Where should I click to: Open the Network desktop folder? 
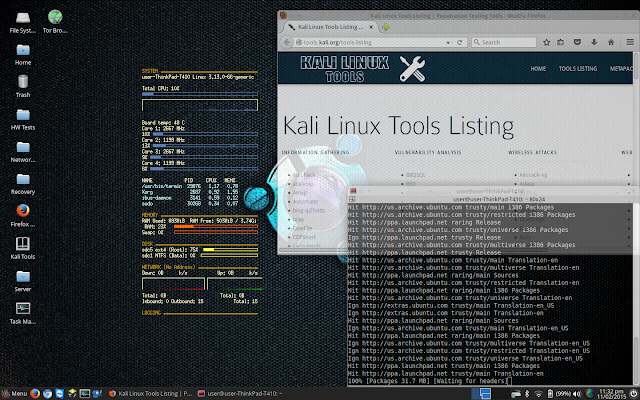23,151
